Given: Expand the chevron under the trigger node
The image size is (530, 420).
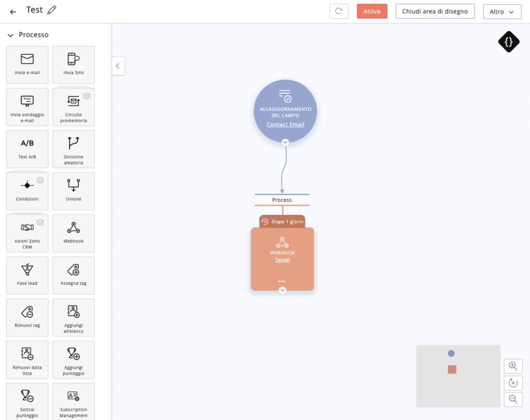Looking at the screenshot, I should click(285, 142).
